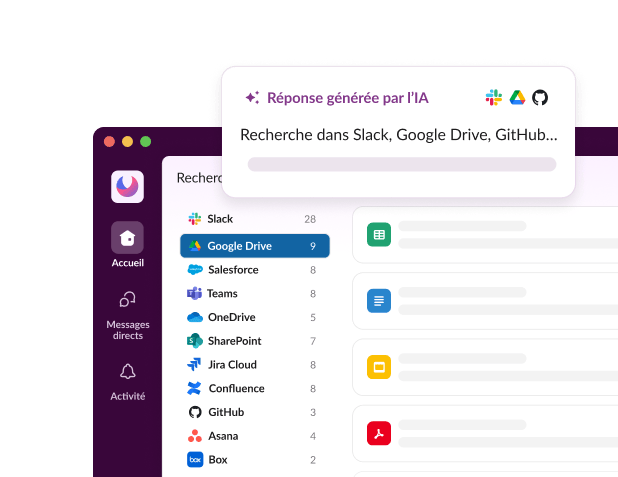The width and height of the screenshot is (618, 477).
Task: Click the Jira Cloud icon
Action: pos(194,365)
